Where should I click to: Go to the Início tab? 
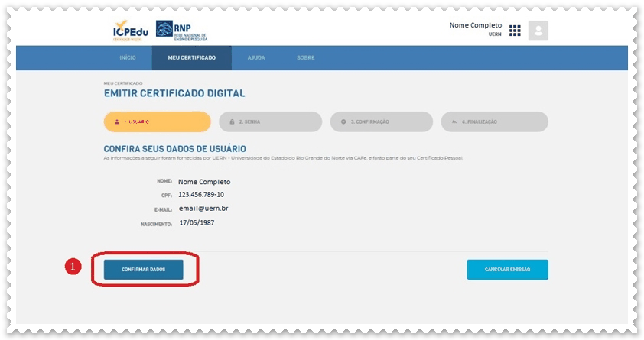(128, 58)
